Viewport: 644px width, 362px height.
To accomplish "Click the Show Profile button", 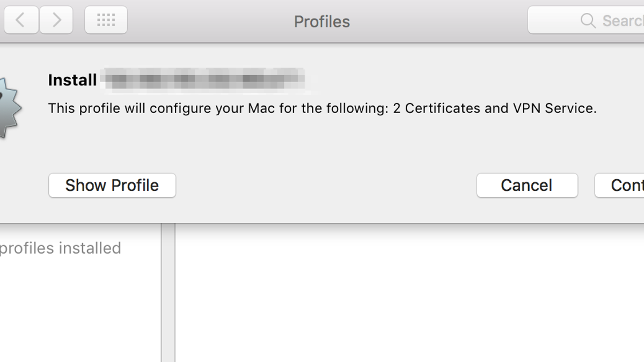I will click(112, 186).
